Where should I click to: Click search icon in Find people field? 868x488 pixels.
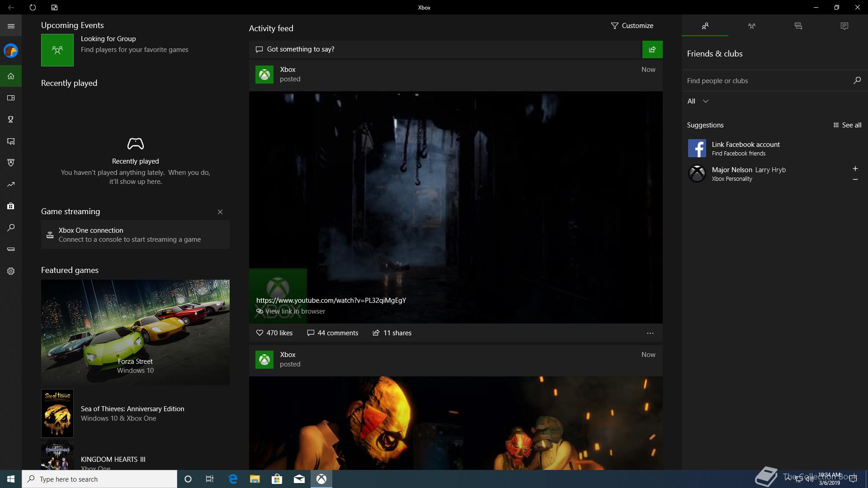coord(857,80)
